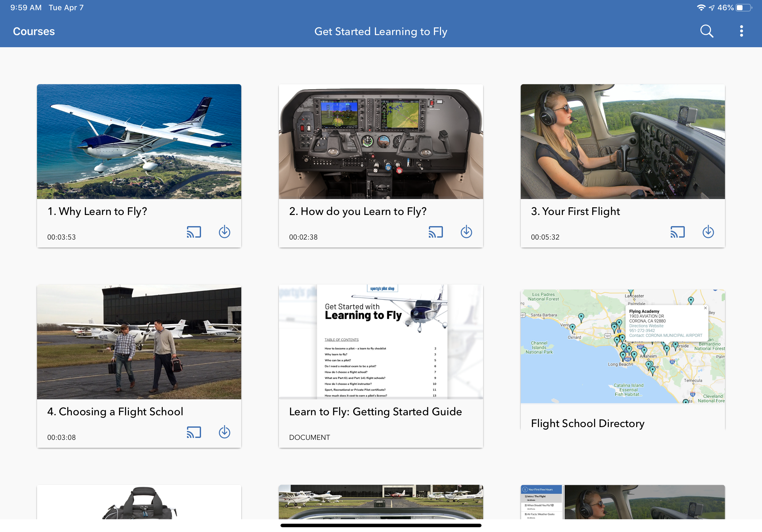This screenshot has height=532, width=762.
Task: Open the flight bag thumbnail at bottom
Action: coord(139,502)
